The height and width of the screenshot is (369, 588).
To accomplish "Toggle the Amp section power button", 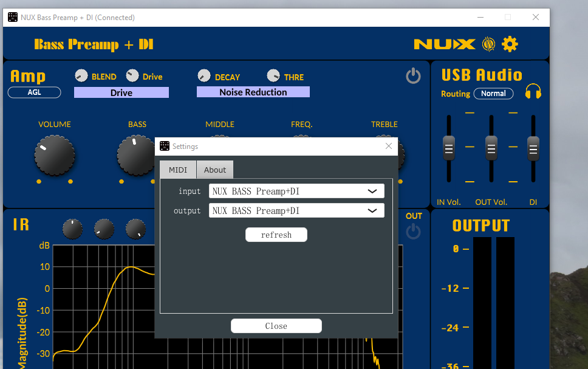I will [413, 75].
